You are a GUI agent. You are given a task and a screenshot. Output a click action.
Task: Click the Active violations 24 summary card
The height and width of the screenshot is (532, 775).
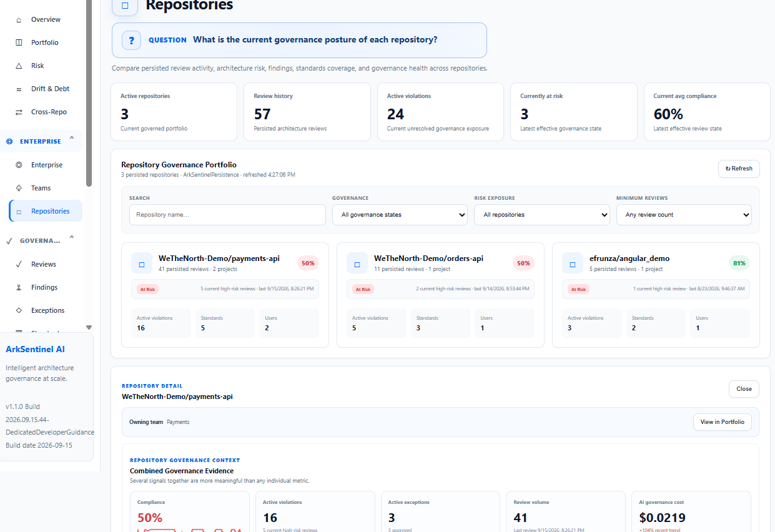(441, 112)
